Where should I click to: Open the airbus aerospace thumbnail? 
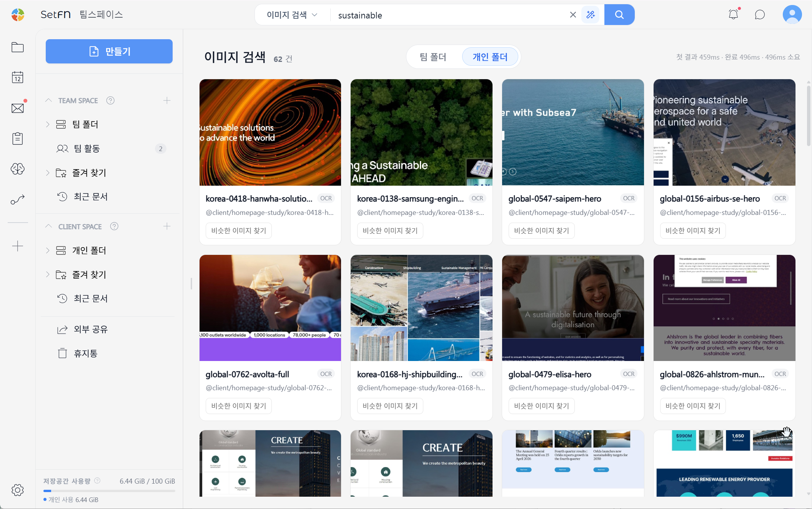[x=724, y=132]
